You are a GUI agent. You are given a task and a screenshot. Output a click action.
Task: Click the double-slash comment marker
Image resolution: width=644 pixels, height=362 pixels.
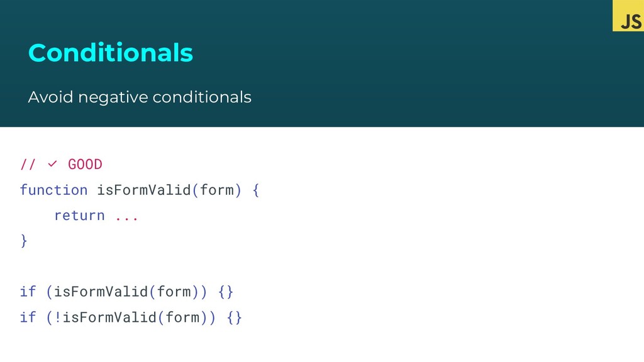pos(28,165)
